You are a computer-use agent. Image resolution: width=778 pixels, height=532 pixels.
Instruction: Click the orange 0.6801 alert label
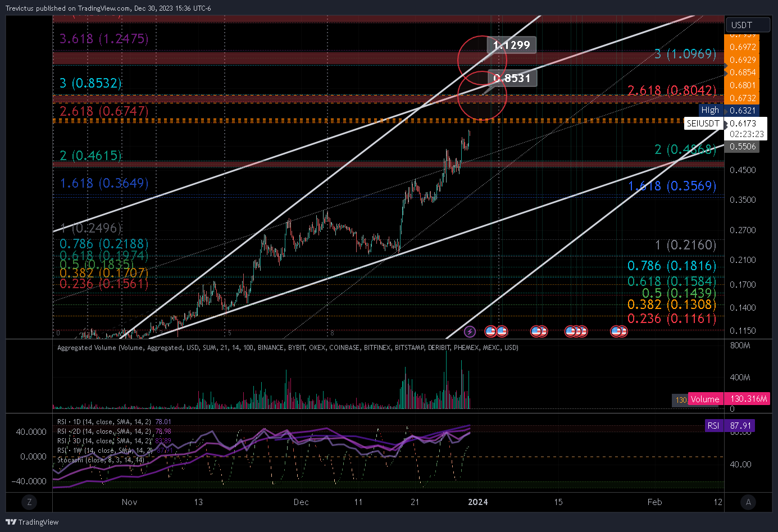(x=743, y=85)
